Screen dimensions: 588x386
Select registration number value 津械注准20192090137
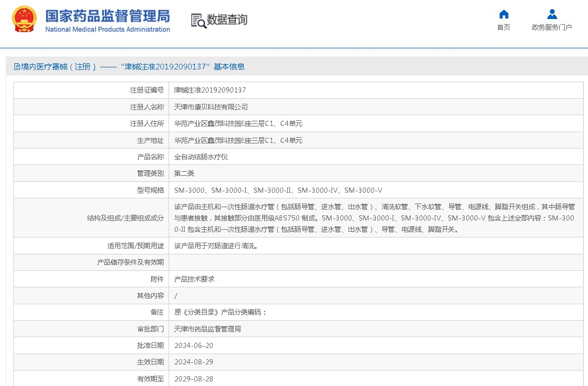point(210,90)
